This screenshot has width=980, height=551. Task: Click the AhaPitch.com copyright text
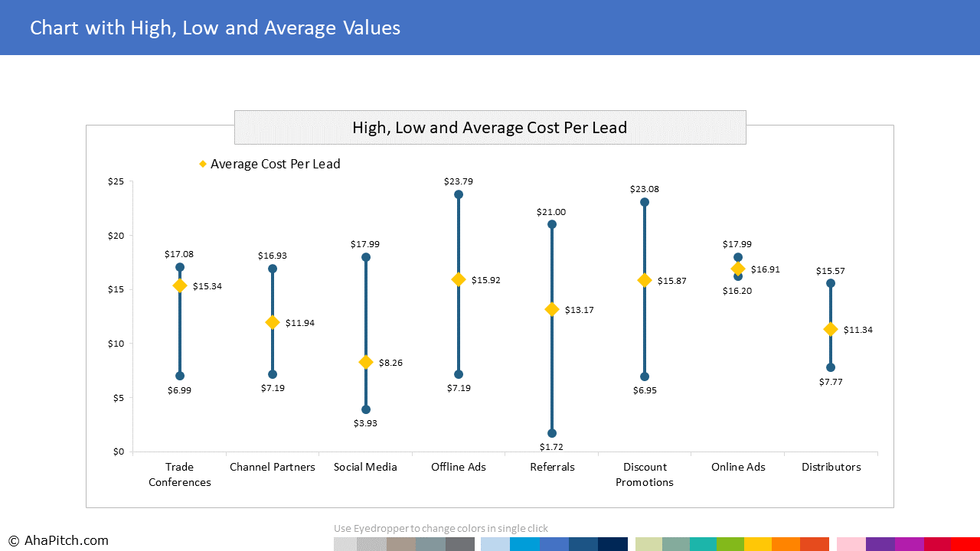click(58, 541)
